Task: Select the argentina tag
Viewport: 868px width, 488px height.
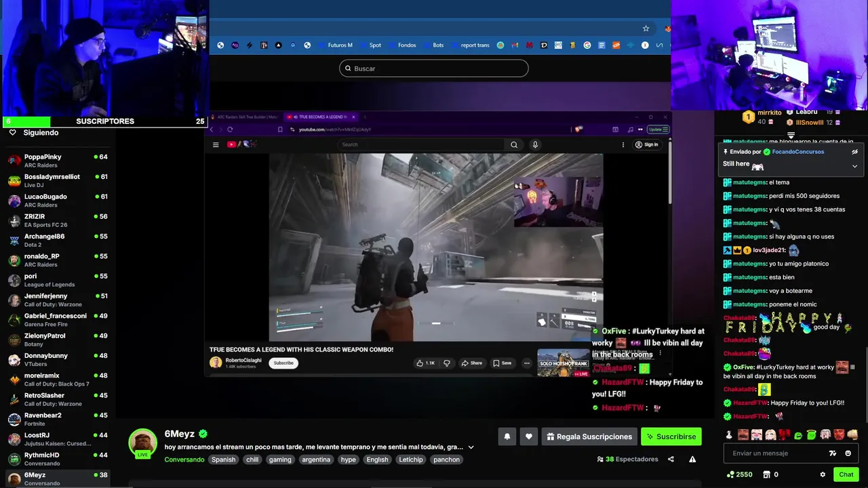Action: (316, 460)
